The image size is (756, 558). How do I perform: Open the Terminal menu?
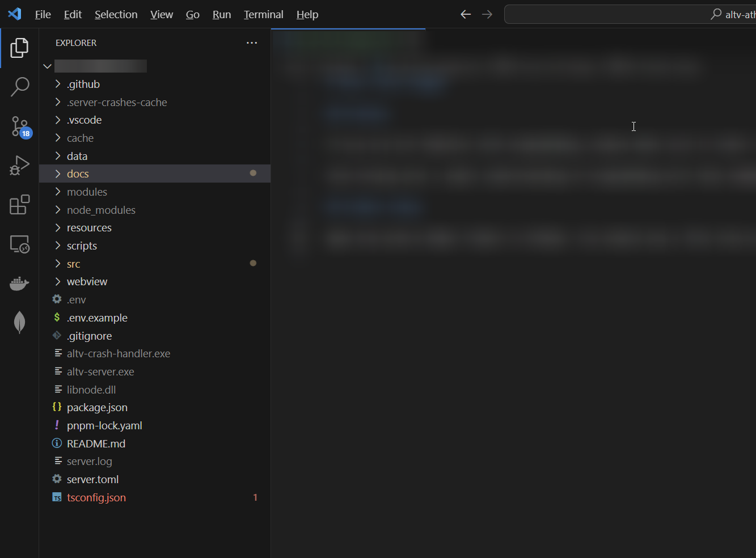[263, 15]
